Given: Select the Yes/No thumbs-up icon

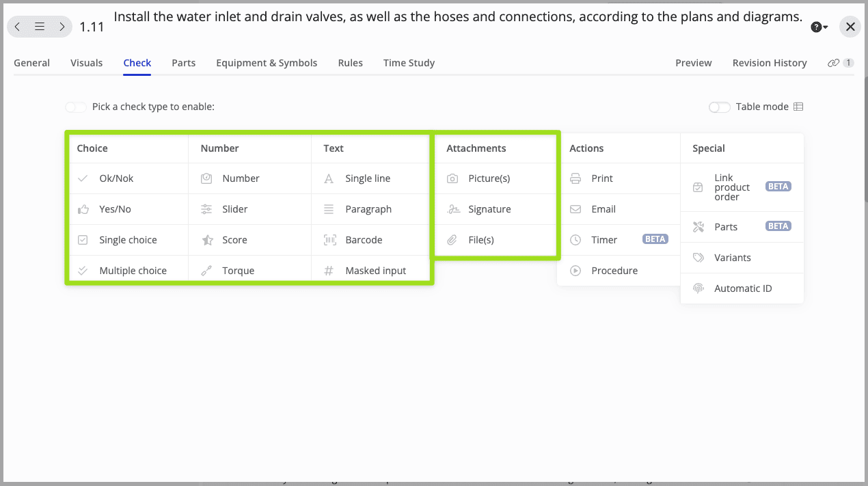Looking at the screenshot, I should [x=83, y=209].
